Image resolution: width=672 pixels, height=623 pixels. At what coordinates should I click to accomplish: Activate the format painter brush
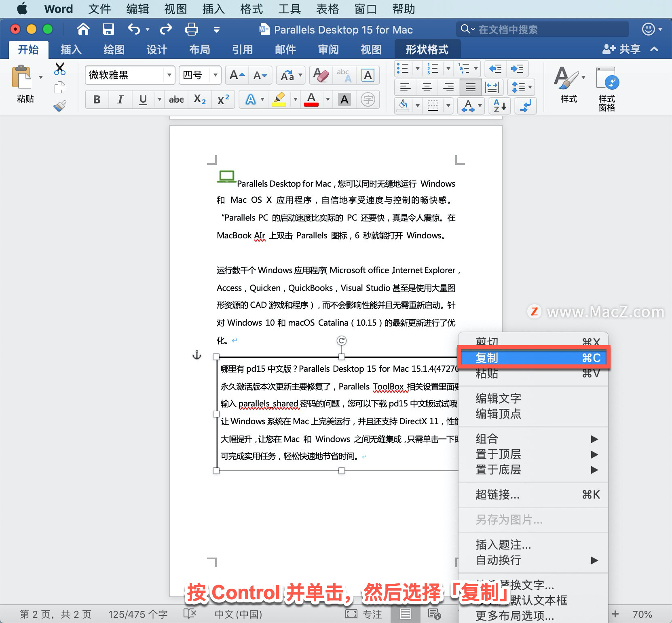click(x=60, y=106)
